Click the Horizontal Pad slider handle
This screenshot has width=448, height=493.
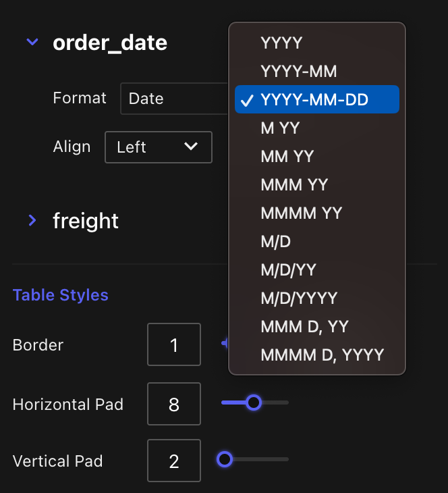point(254,403)
